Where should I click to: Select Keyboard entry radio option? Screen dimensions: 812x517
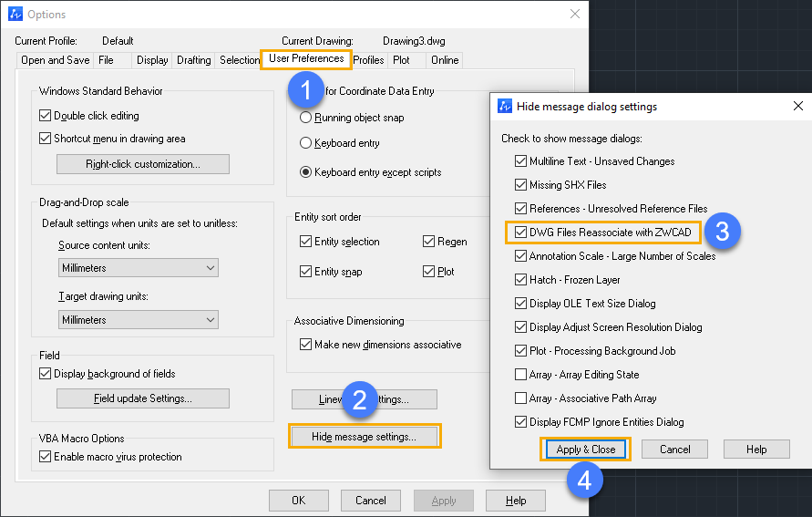[x=305, y=143]
